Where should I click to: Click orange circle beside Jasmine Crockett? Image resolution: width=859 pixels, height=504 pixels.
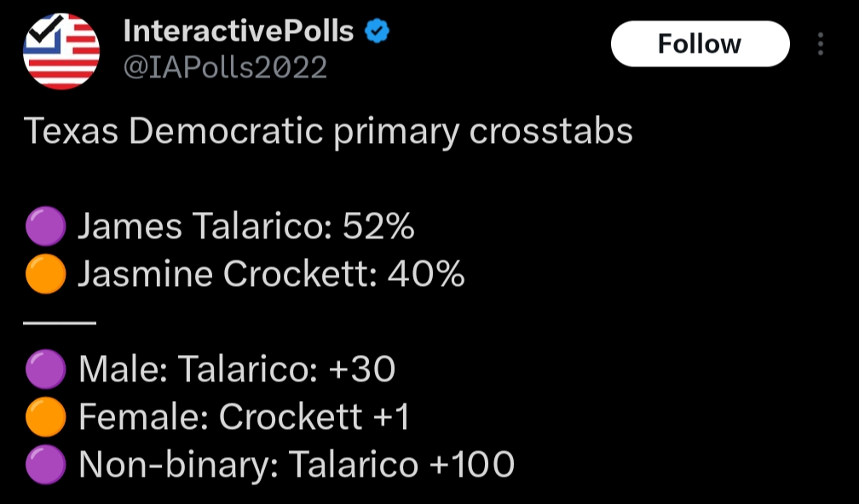[45, 275]
